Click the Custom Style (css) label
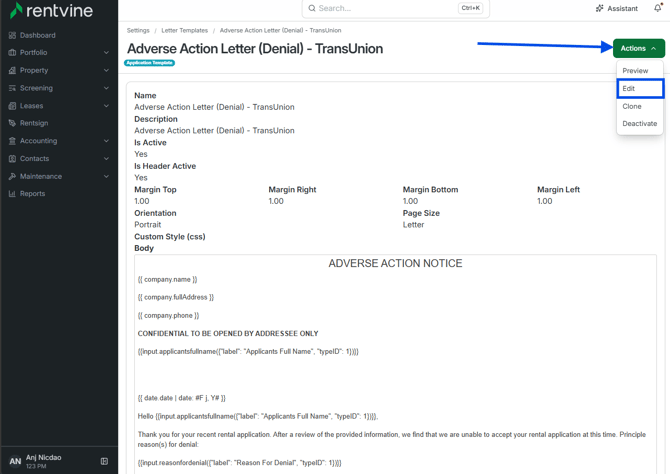Image resolution: width=670 pixels, height=474 pixels. (x=170, y=236)
